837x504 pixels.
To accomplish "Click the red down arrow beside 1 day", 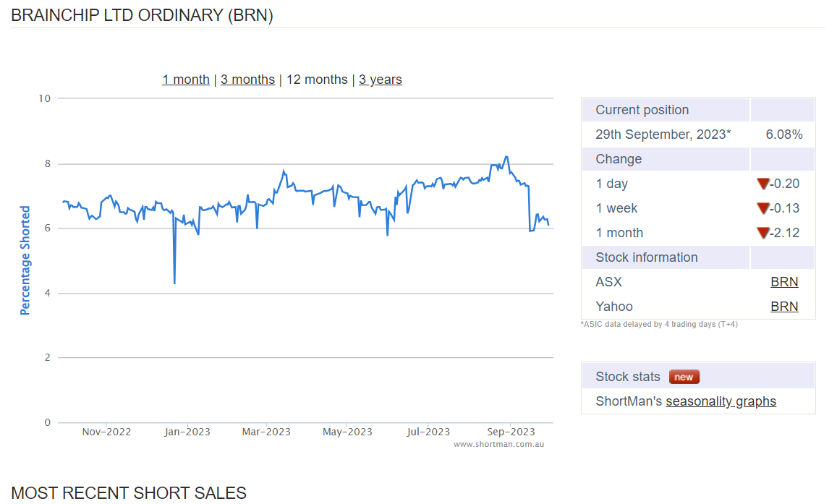I will pyautogui.click(x=762, y=184).
